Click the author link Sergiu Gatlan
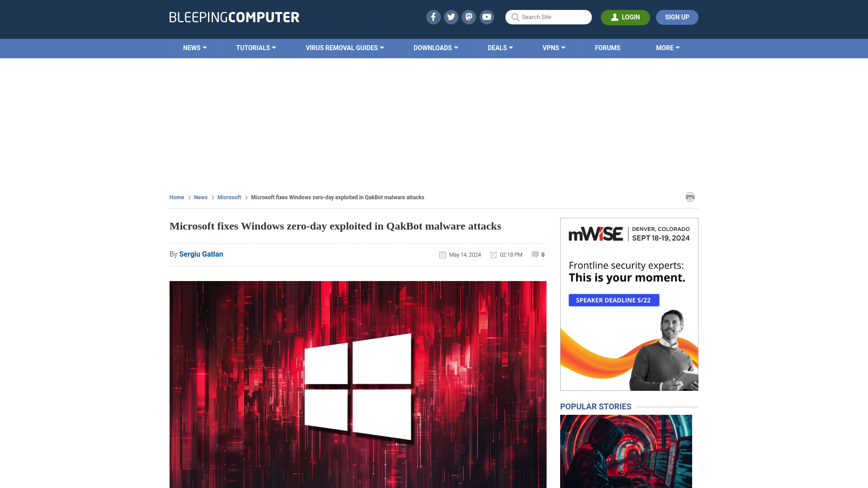 point(201,254)
